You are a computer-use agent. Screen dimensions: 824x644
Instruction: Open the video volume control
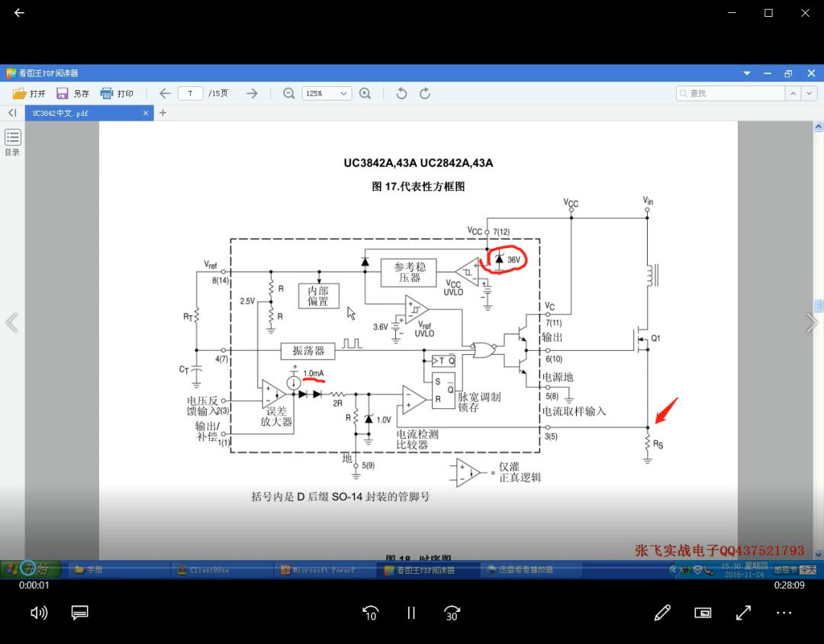(x=39, y=613)
